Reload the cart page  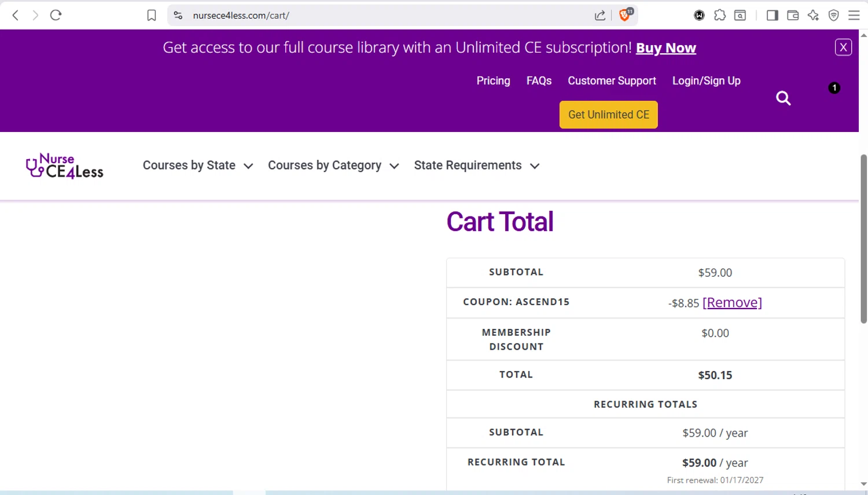56,15
